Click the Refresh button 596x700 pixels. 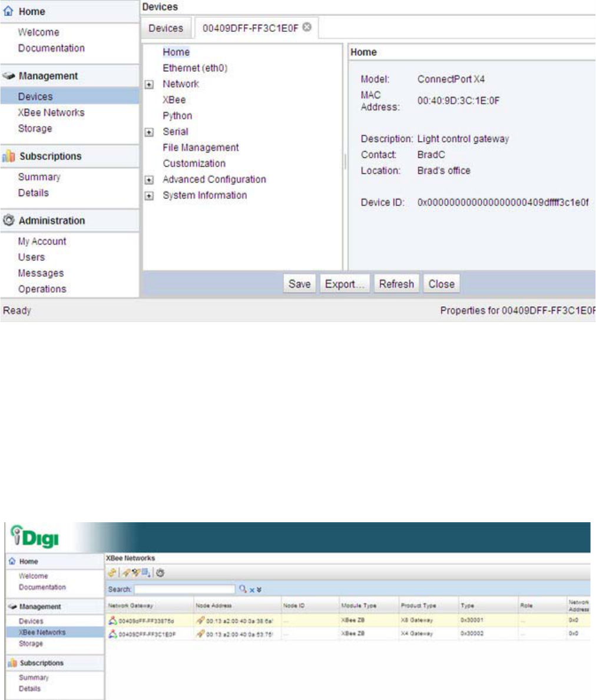(x=396, y=284)
